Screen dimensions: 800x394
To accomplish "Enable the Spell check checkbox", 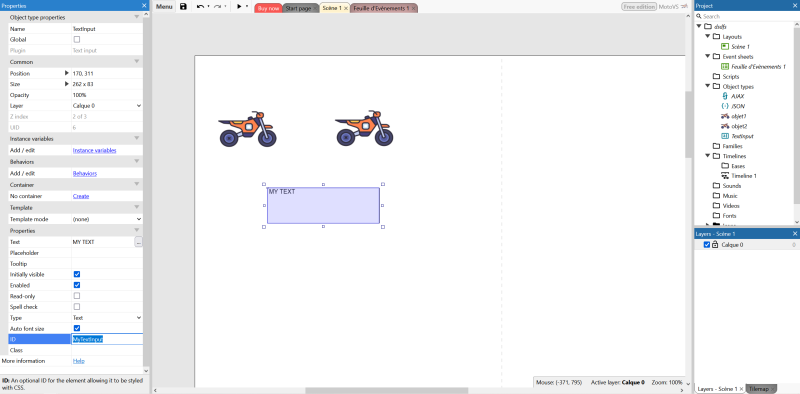I will tap(77, 307).
